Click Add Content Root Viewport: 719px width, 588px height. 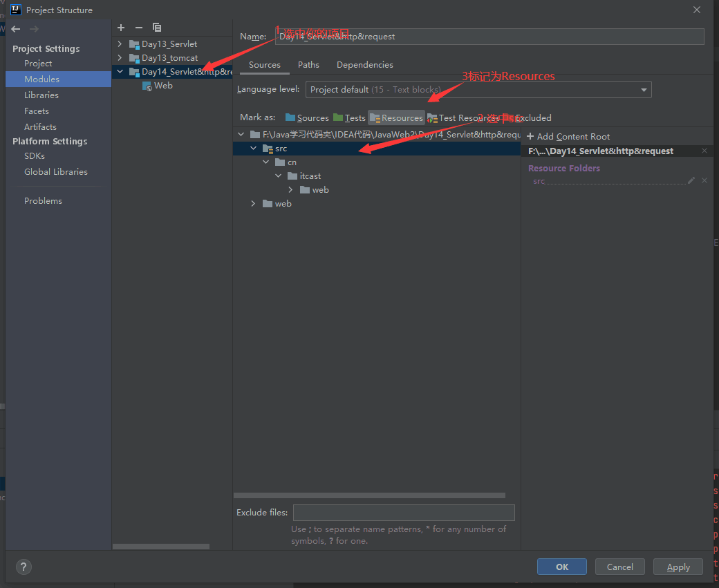pyautogui.click(x=568, y=137)
